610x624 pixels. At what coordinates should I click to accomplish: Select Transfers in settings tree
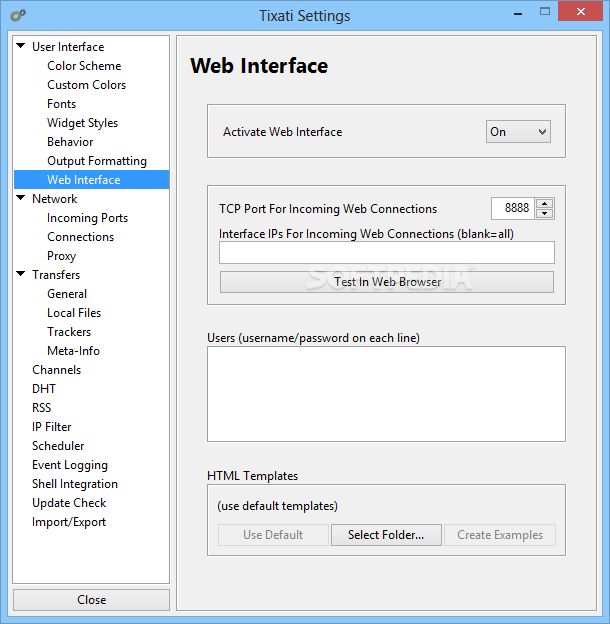click(x=56, y=275)
